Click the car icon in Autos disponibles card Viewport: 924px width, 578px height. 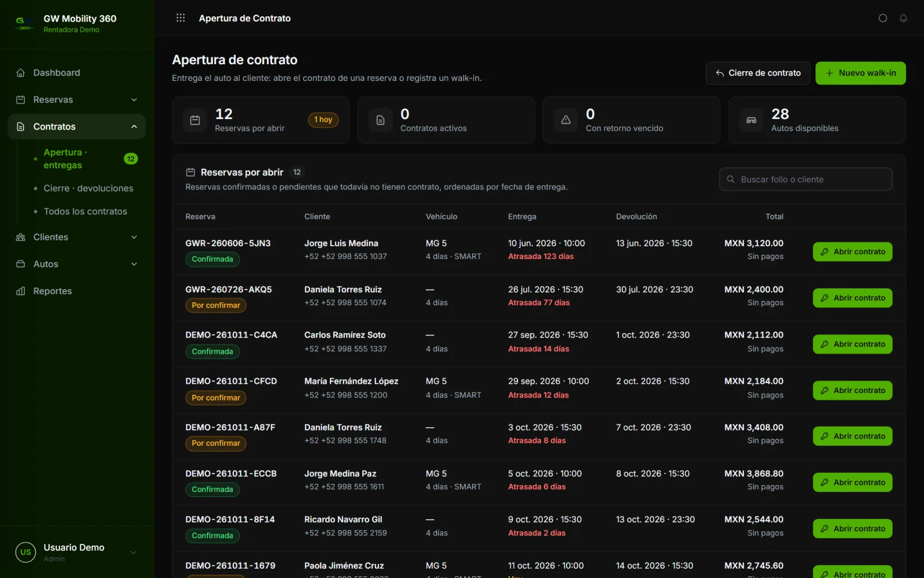(x=751, y=120)
